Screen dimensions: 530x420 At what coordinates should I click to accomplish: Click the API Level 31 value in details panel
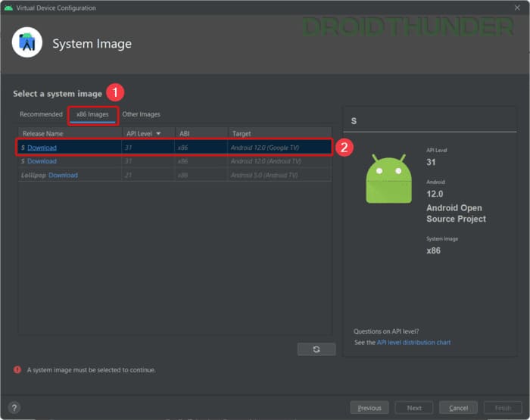click(x=431, y=162)
